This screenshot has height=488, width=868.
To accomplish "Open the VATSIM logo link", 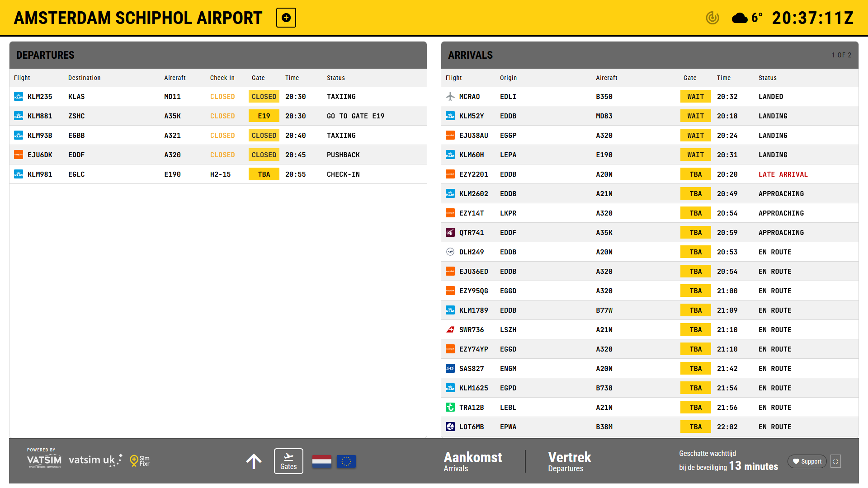I will pyautogui.click(x=44, y=460).
